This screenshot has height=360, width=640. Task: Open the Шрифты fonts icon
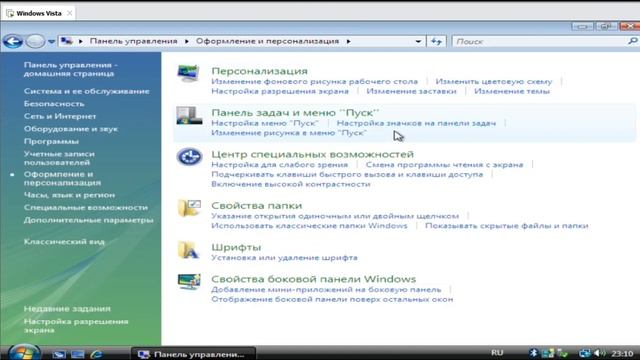tap(188, 250)
